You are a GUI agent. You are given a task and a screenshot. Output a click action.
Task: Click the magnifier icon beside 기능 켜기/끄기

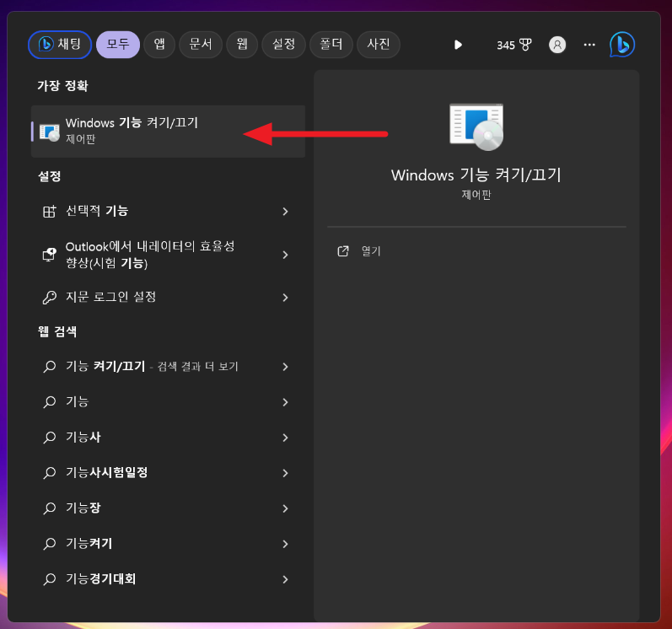[x=49, y=367]
